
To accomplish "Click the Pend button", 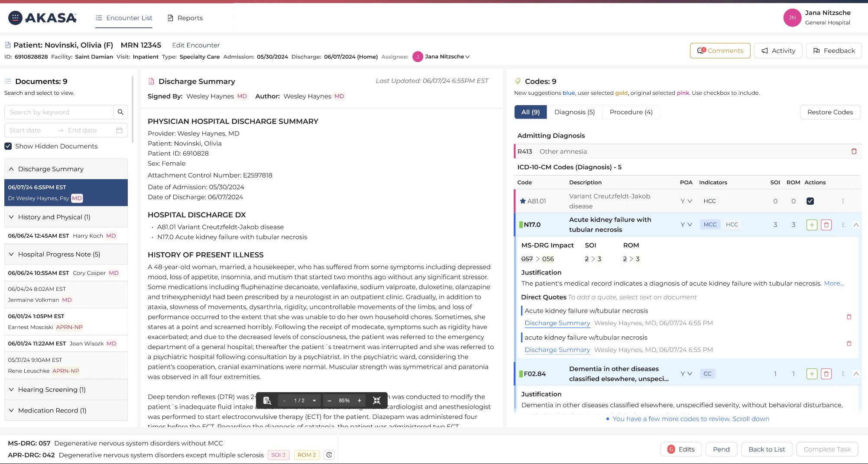I will point(721,449).
